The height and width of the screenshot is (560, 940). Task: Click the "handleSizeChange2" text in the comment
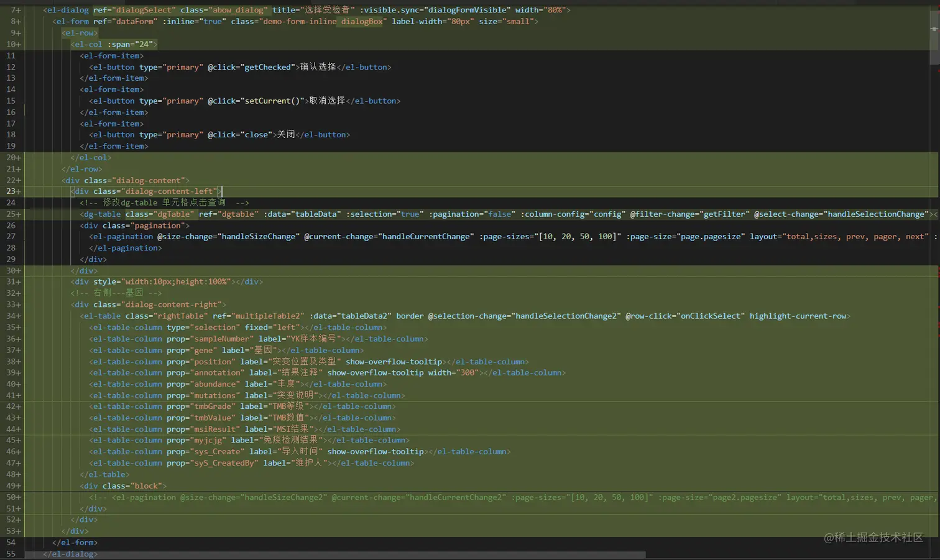285,497
